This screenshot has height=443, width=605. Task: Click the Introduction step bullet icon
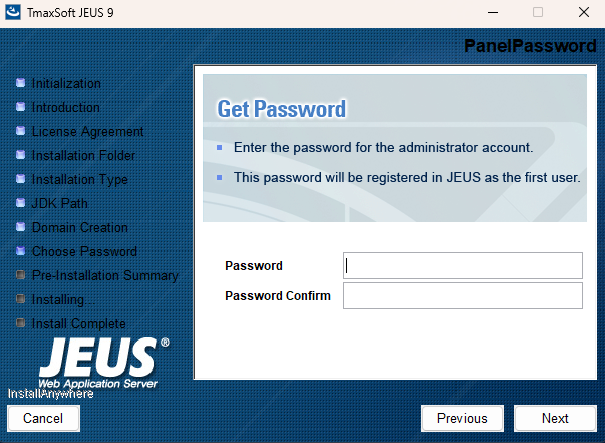coord(20,107)
